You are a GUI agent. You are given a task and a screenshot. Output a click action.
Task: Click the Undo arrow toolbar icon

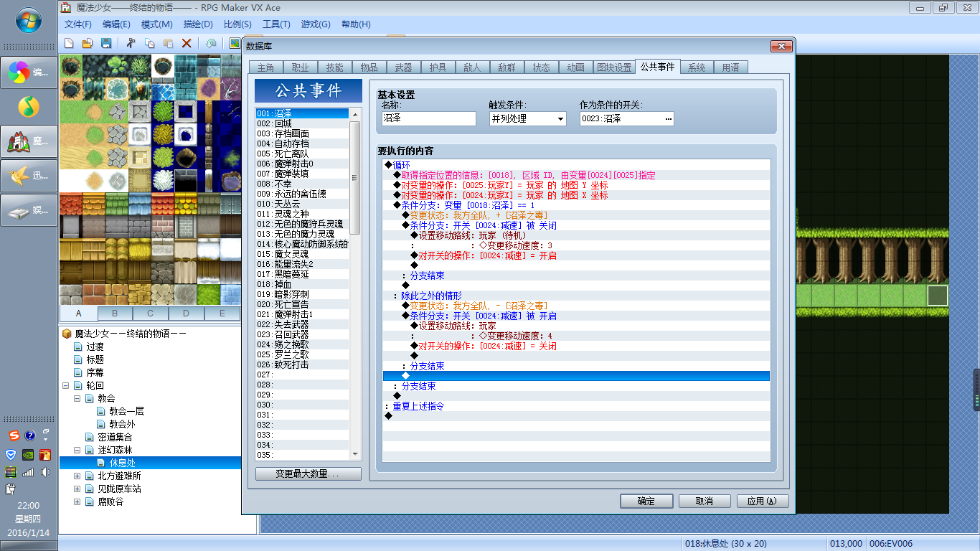point(211,43)
